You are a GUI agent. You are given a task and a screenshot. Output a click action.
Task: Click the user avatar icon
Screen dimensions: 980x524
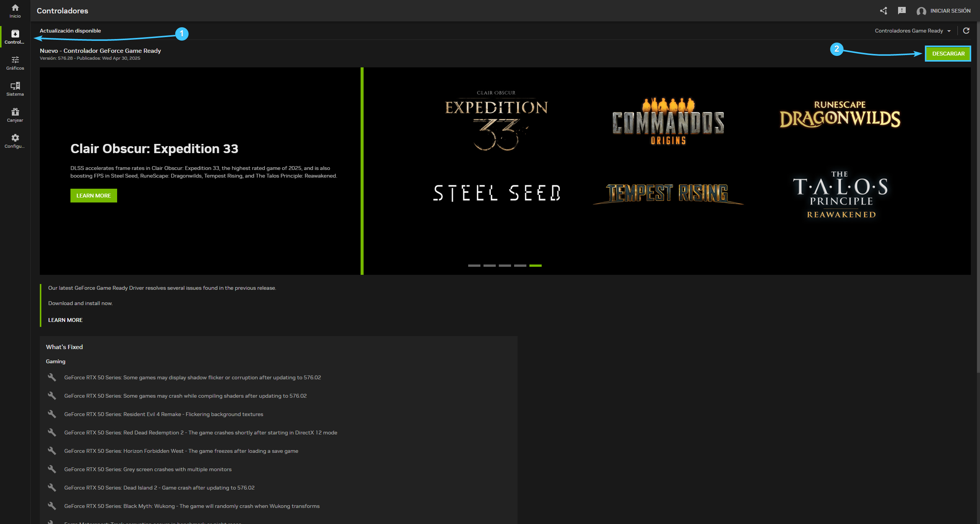[921, 11]
